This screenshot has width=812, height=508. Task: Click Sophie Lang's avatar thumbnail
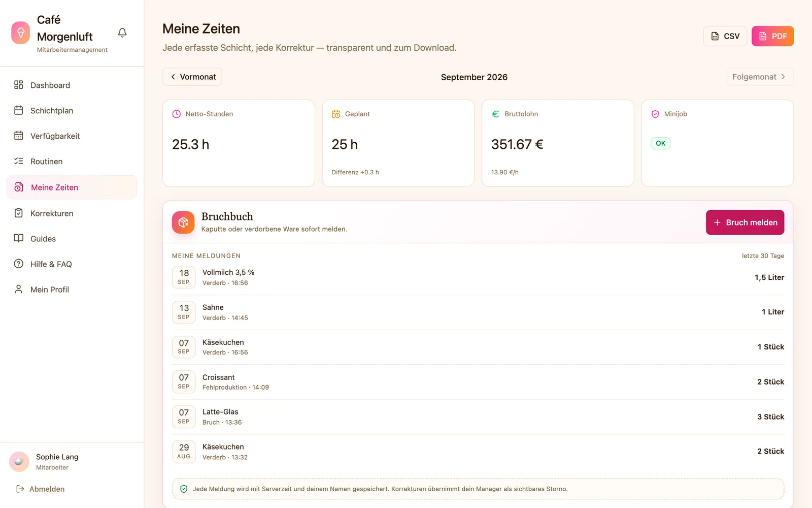point(19,462)
